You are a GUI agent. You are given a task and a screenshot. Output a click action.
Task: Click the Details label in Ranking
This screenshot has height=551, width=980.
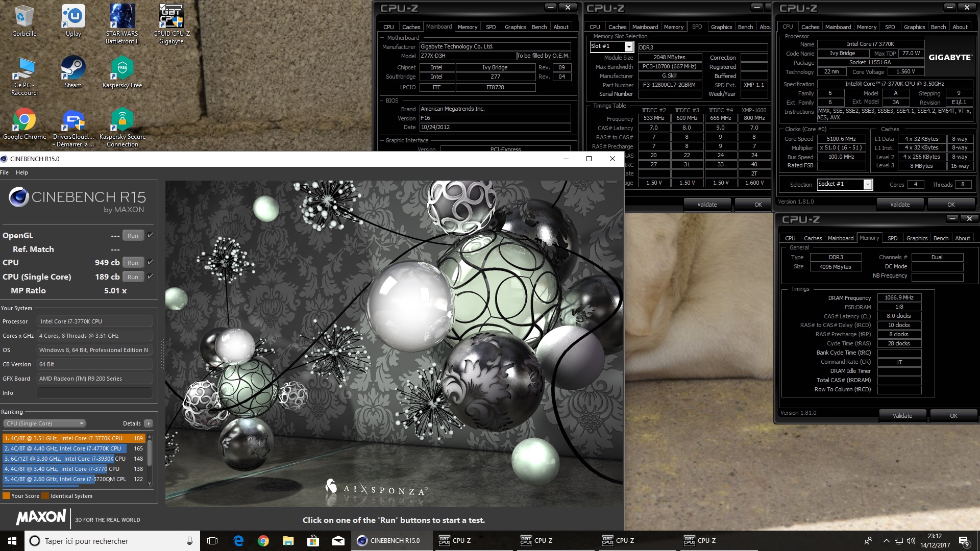tap(132, 423)
